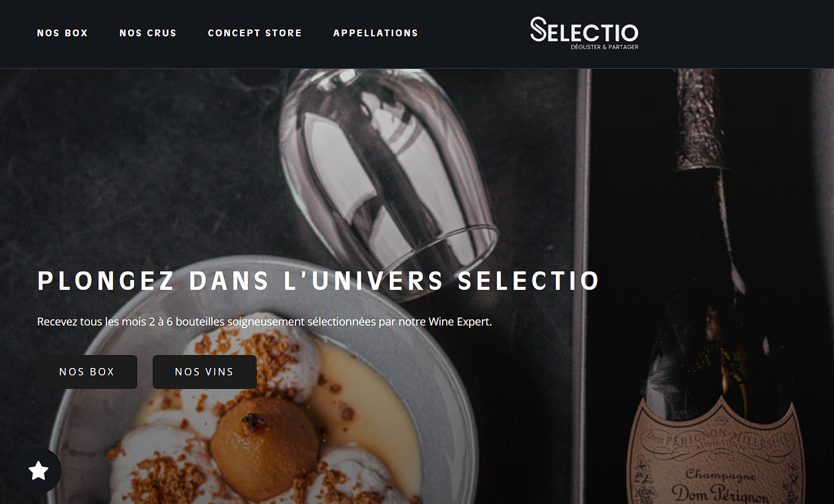Select APPELLATIONS in the header menu

pos(375,33)
